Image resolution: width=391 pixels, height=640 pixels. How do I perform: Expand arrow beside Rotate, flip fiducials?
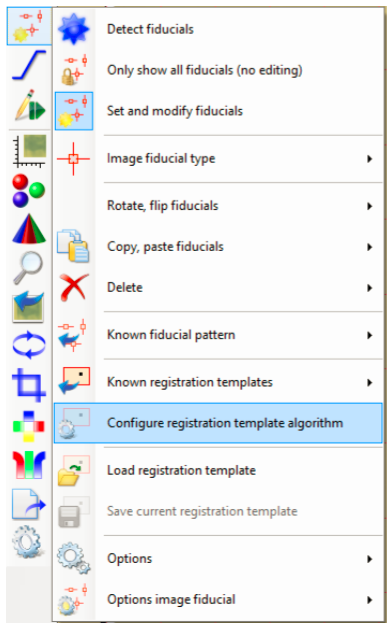(x=369, y=206)
